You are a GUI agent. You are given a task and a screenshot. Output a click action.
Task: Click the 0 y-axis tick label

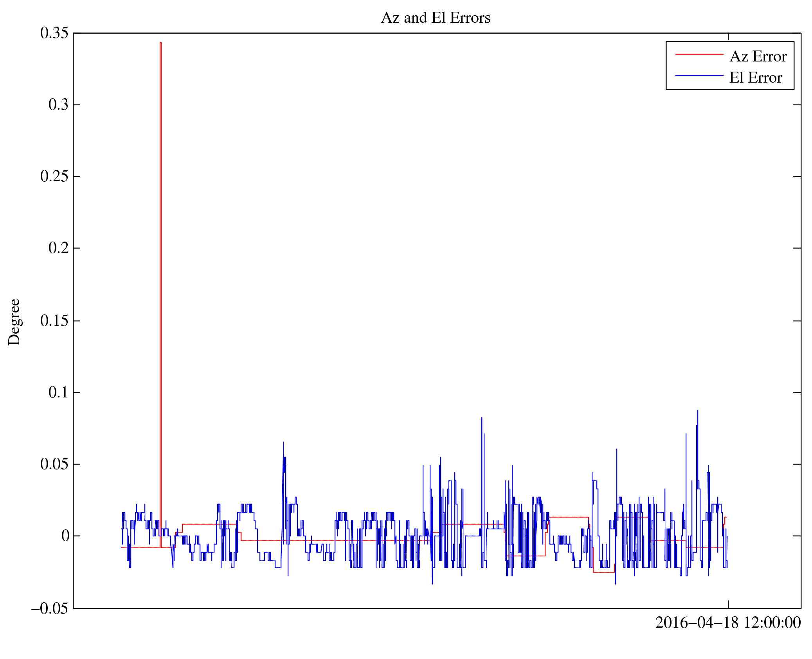pos(65,536)
